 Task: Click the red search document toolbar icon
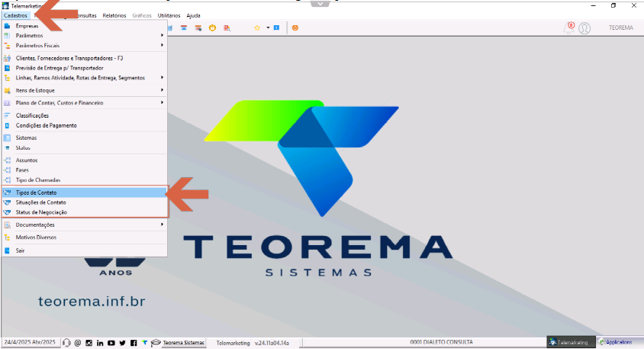(x=227, y=28)
